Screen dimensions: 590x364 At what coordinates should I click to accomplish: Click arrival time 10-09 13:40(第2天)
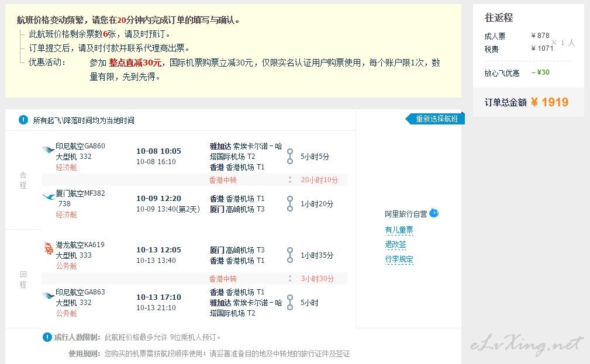pyautogui.click(x=168, y=209)
